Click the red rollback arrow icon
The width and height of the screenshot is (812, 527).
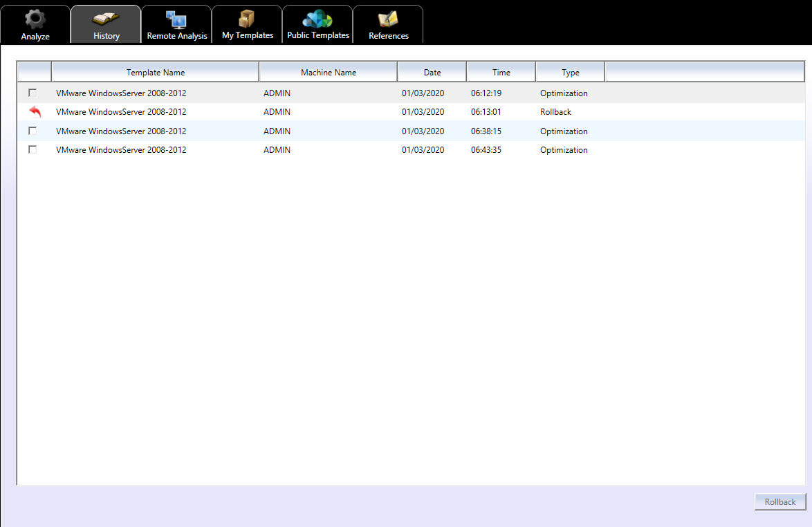(x=35, y=111)
